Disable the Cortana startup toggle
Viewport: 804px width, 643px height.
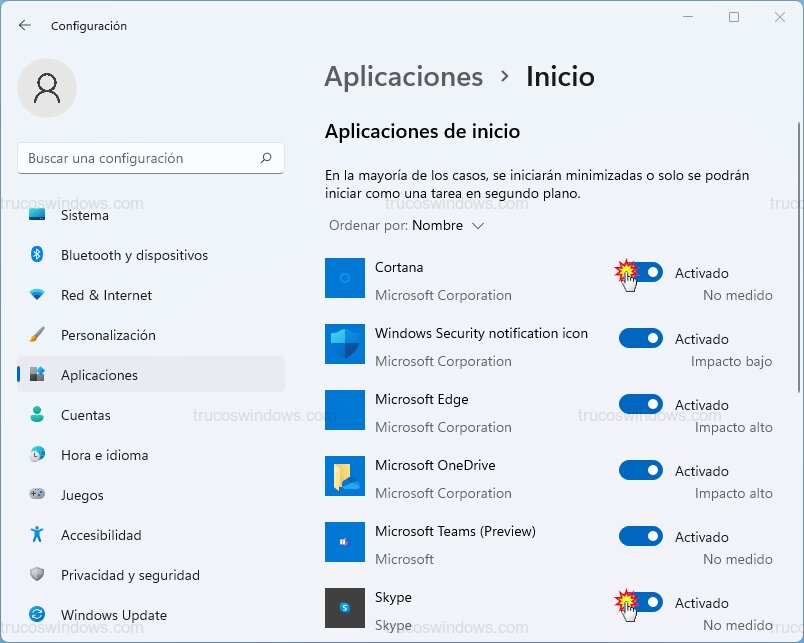[640, 272]
